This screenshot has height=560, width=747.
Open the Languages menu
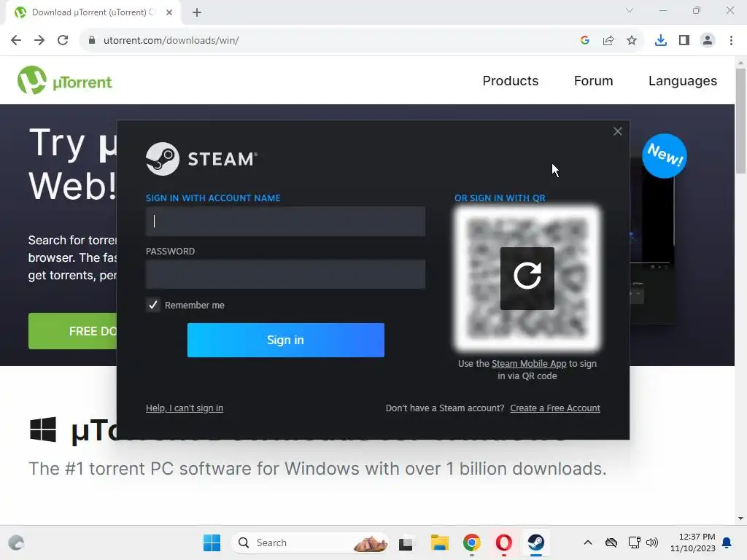pyautogui.click(x=682, y=81)
